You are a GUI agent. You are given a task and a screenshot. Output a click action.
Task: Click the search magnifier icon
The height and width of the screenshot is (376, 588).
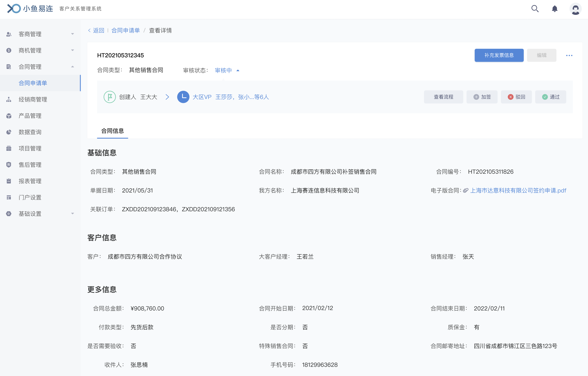535,9
